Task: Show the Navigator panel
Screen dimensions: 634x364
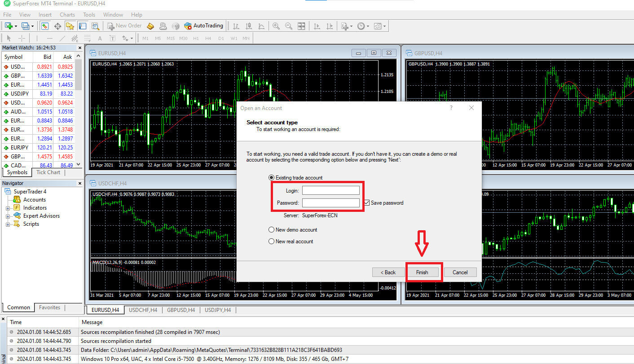Action: (x=69, y=26)
